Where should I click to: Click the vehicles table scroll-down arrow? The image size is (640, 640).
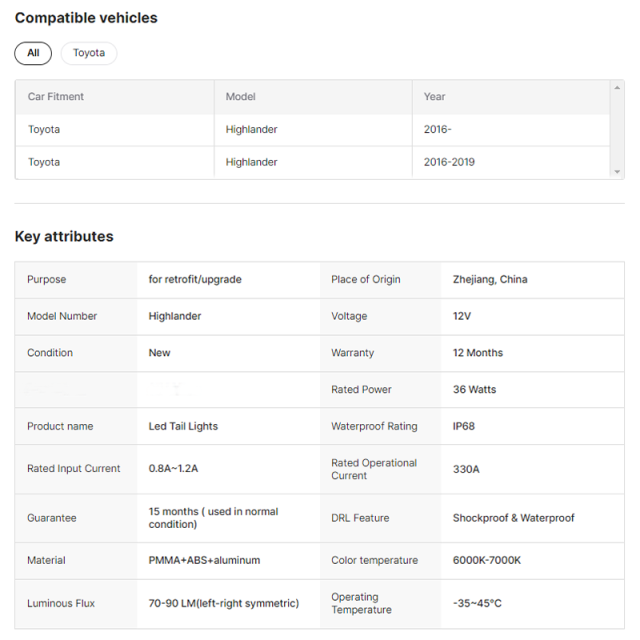point(617,172)
